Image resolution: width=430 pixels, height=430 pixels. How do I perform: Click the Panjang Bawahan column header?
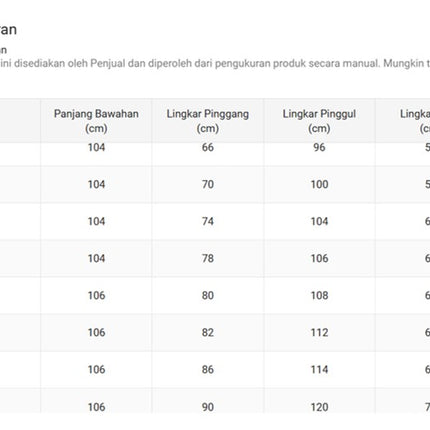coord(96,121)
